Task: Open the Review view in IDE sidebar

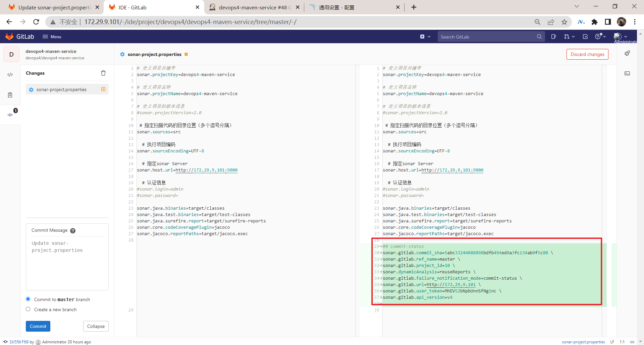Action: point(10,95)
